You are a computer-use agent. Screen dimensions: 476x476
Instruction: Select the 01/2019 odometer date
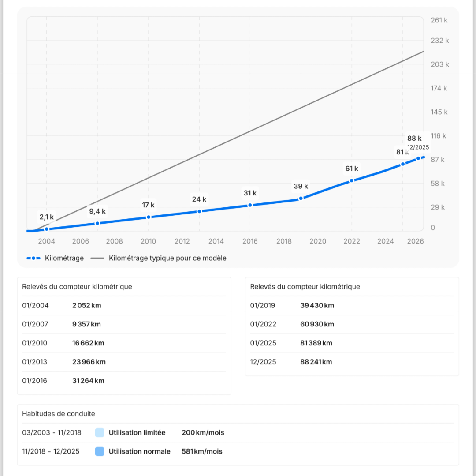263,305
